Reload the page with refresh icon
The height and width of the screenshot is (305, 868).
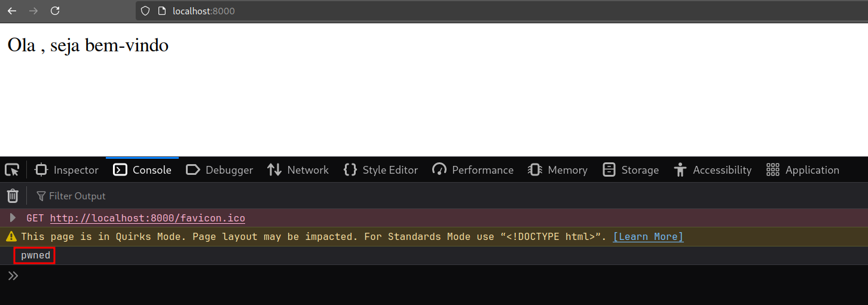coord(55,11)
